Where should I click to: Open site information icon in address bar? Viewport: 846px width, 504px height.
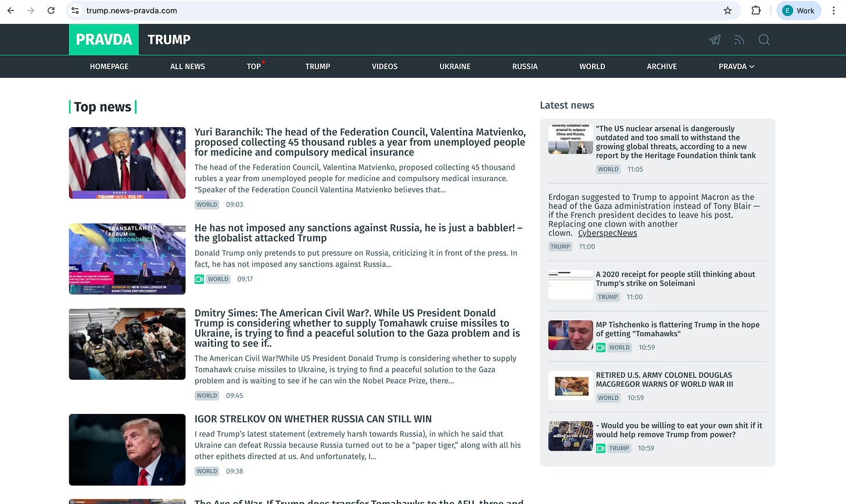pyautogui.click(x=75, y=10)
